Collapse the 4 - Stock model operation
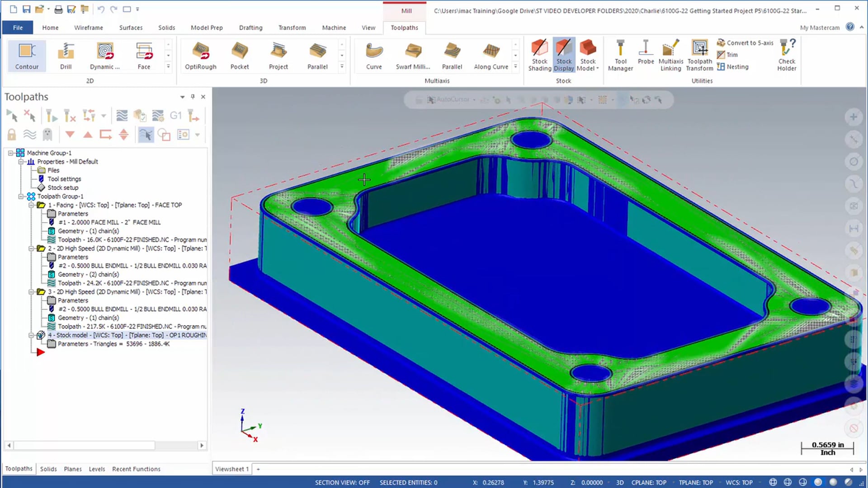This screenshot has width=868, height=488. coord(31,335)
